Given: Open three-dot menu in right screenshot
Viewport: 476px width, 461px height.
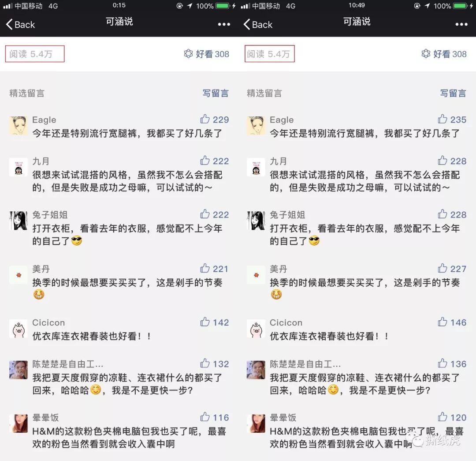Looking at the screenshot, I should pyautogui.click(x=461, y=24).
